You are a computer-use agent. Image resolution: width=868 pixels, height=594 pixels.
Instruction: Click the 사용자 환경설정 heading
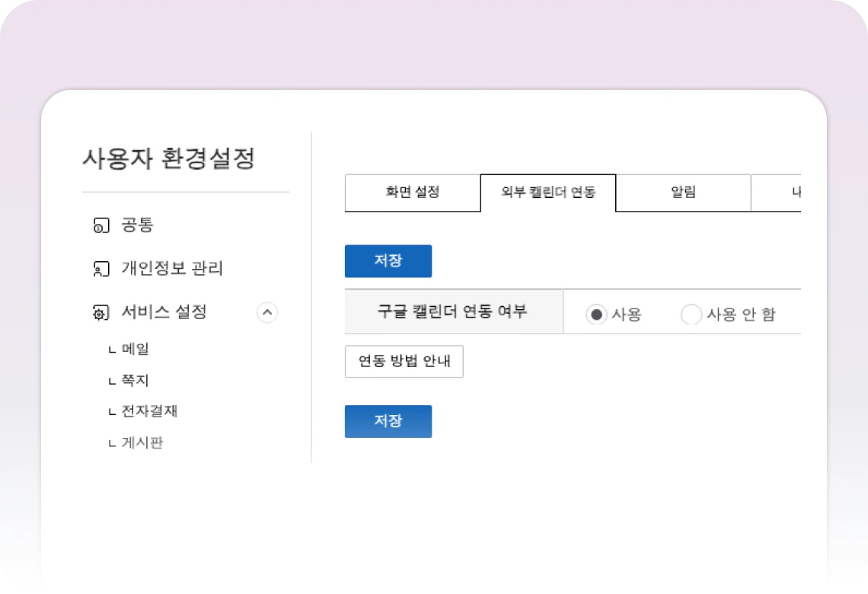(x=168, y=159)
